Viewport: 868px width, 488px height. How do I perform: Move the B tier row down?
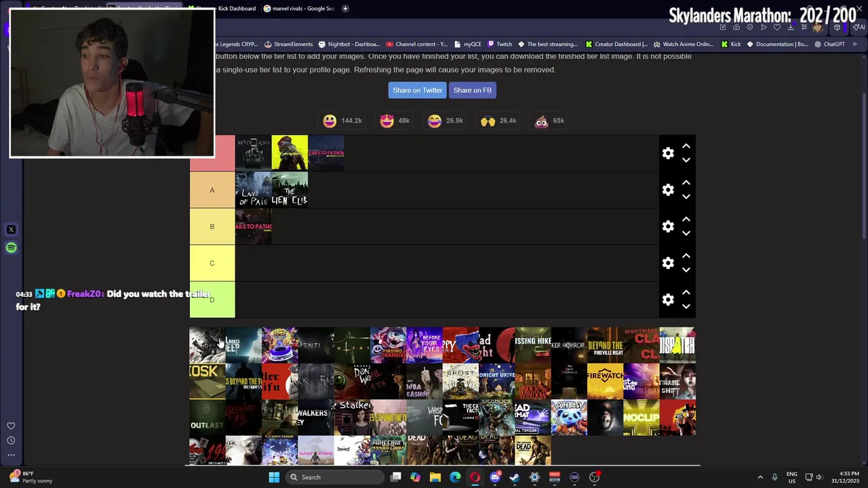coord(686,234)
